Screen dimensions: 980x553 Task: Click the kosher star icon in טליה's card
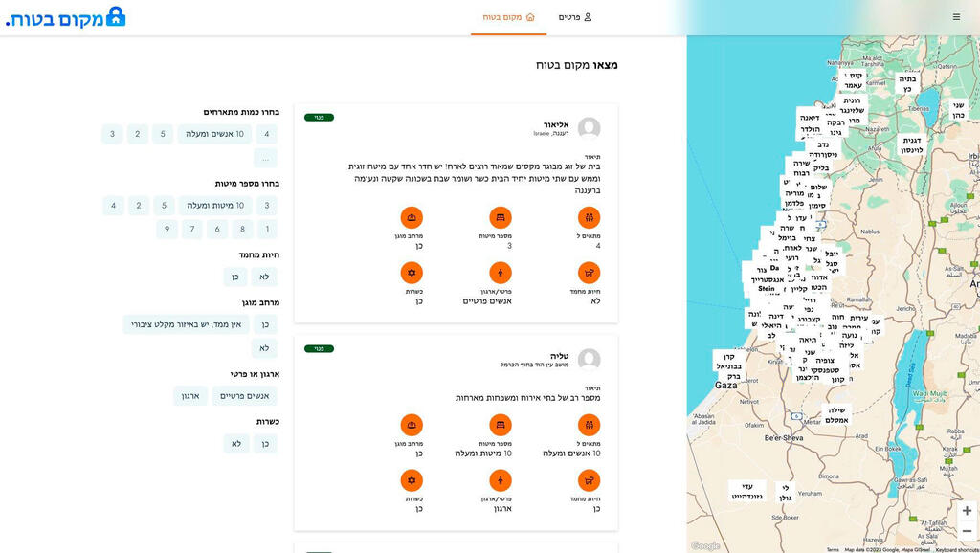(412, 480)
